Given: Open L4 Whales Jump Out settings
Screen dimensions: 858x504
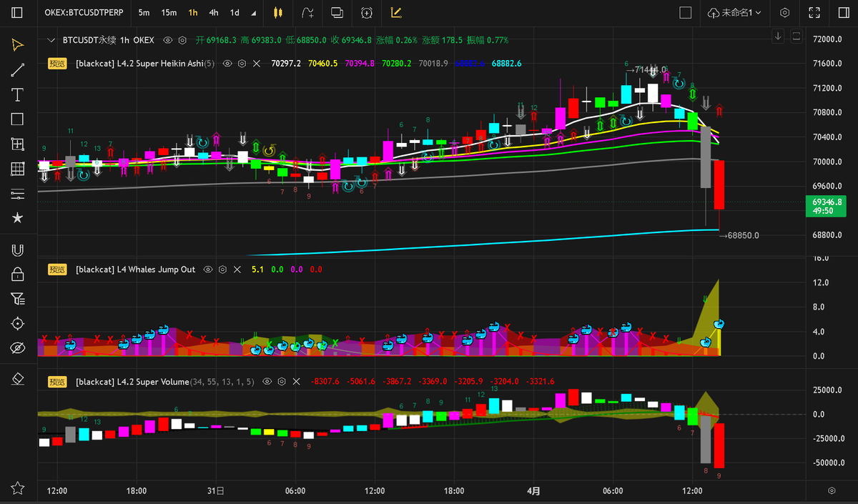Looking at the screenshot, I should (222, 270).
